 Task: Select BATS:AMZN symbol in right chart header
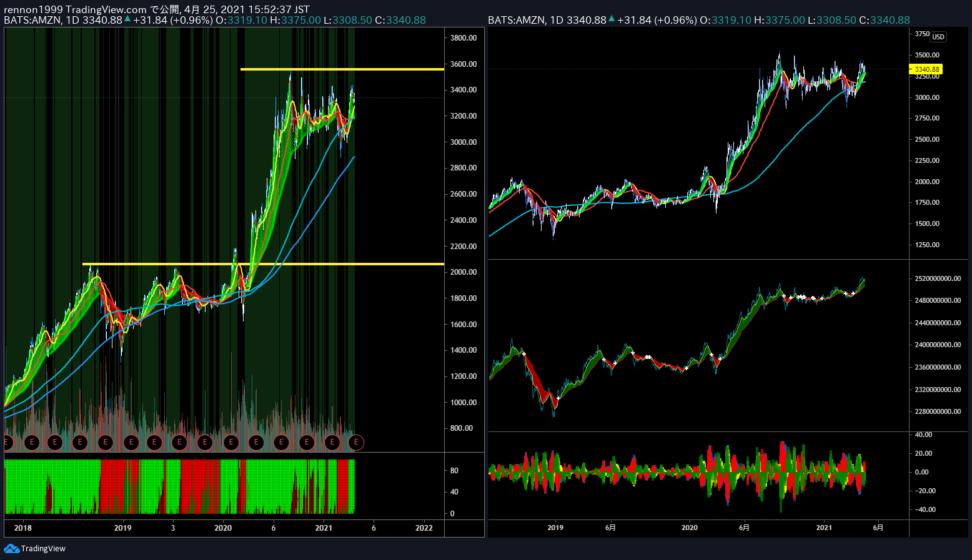coord(517,20)
